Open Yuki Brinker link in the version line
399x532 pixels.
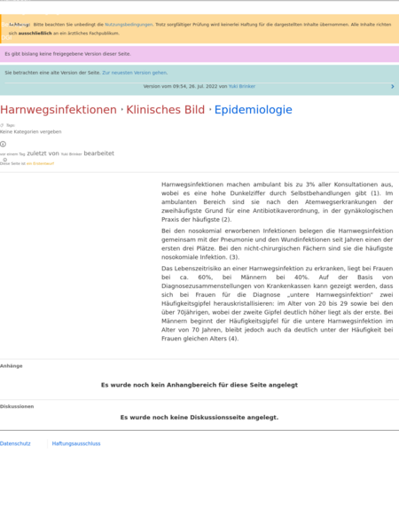pos(242,86)
